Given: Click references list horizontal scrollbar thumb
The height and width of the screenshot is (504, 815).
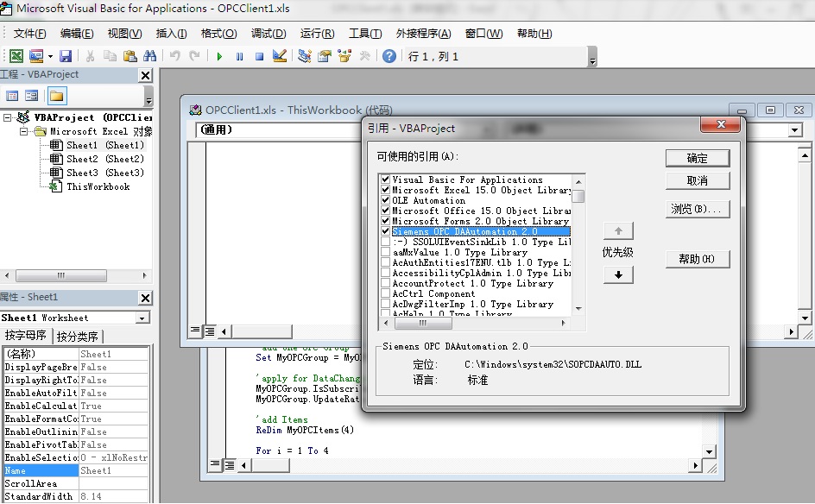Looking at the screenshot, I should point(423,323).
